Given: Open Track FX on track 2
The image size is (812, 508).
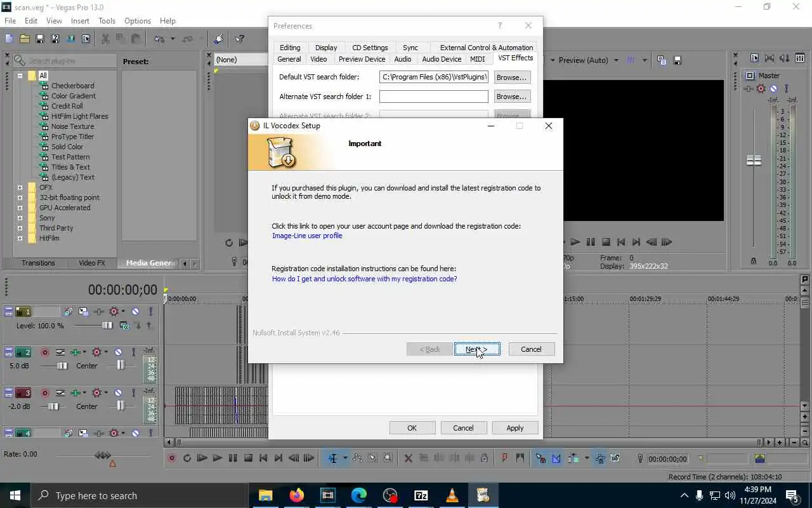Looking at the screenshot, I should 75,352.
